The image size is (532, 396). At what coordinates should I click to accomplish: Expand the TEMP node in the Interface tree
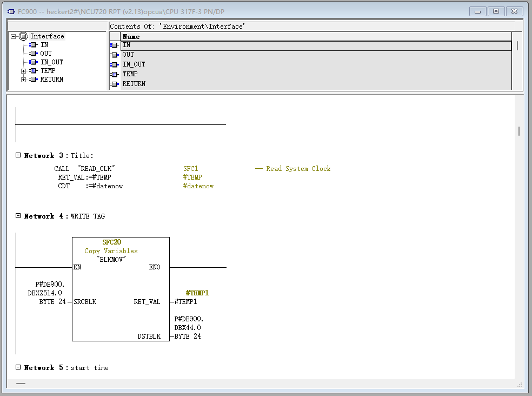[x=24, y=70]
